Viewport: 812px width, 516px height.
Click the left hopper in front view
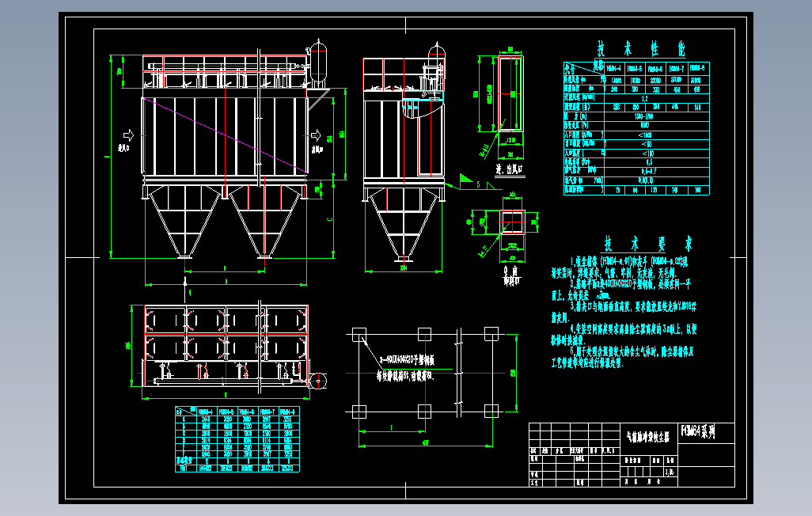click(185, 222)
